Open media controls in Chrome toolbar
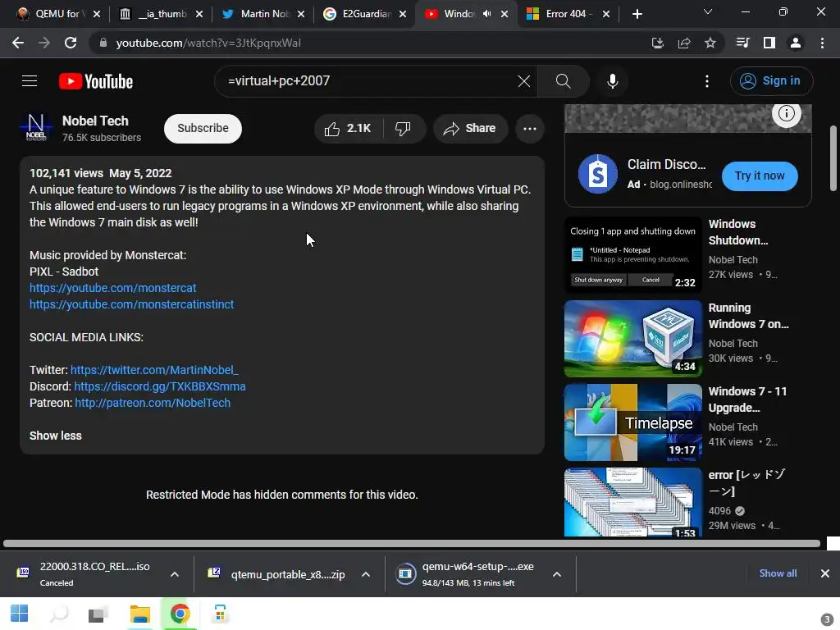The width and height of the screenshot is (840, 630). (742, 43)
